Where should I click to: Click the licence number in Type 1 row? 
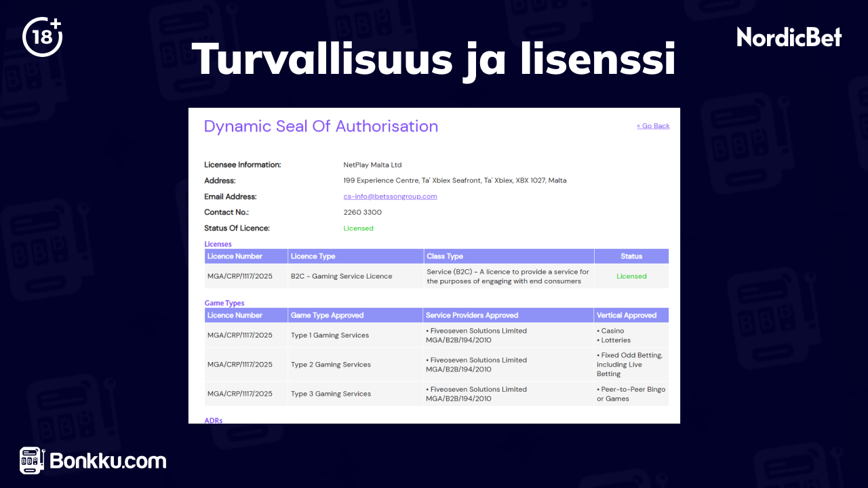(239, 335)
